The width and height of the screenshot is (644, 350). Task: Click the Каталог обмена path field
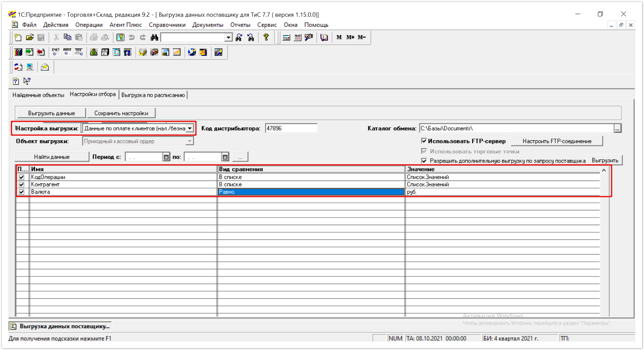pyautogui.click(x=517, y=128)
